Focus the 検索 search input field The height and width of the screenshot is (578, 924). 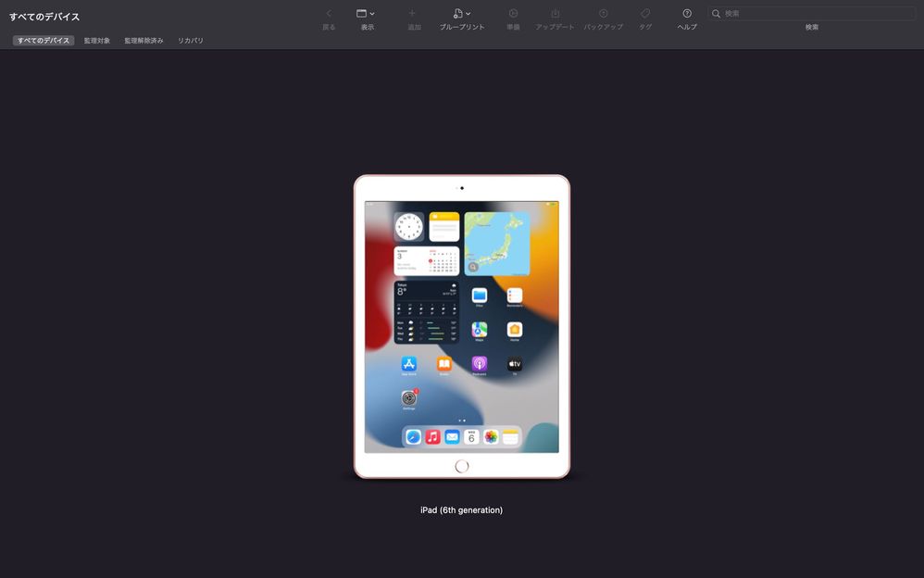[811, 14]
